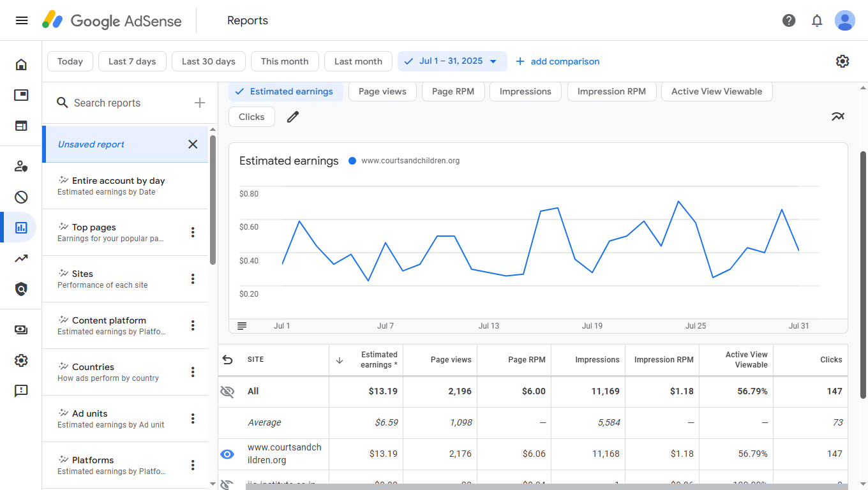Open the Feedback sidebar icon

click(x=21, y=391)
